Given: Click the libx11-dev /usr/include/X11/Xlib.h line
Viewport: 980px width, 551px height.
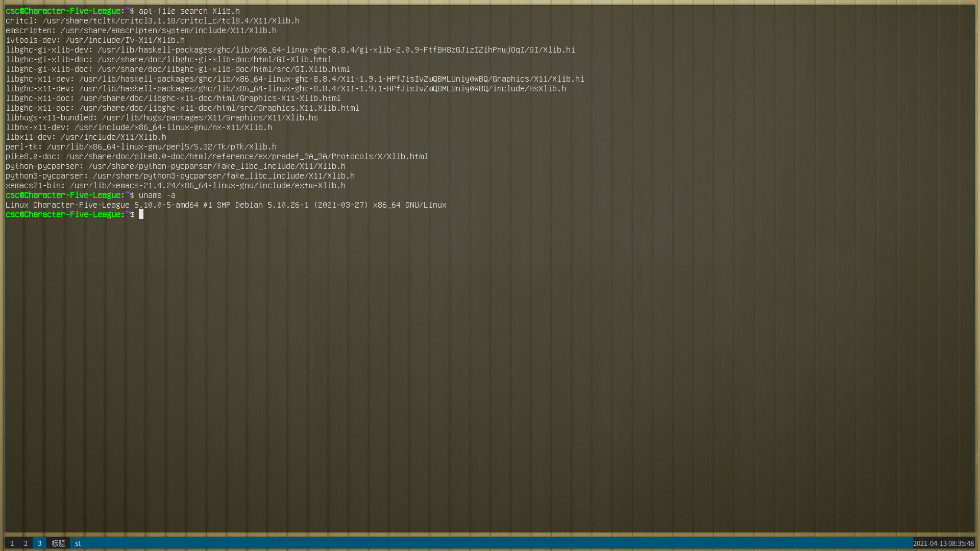Looking at the screenshot, I should [86, 137].
